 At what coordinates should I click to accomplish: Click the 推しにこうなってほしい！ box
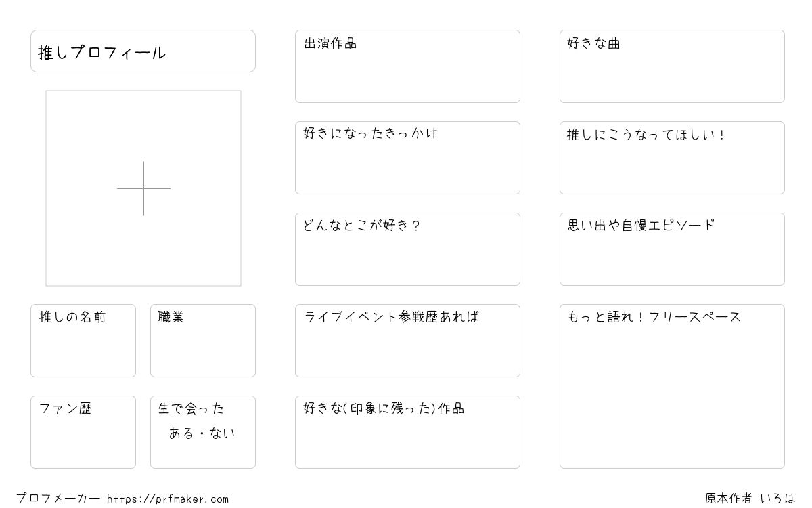672,158
